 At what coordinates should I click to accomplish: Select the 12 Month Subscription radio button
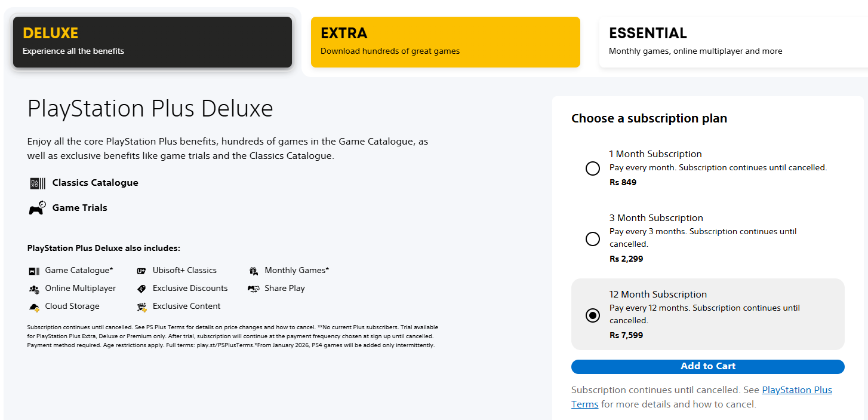pyautogui.click(x=593, y=315)
